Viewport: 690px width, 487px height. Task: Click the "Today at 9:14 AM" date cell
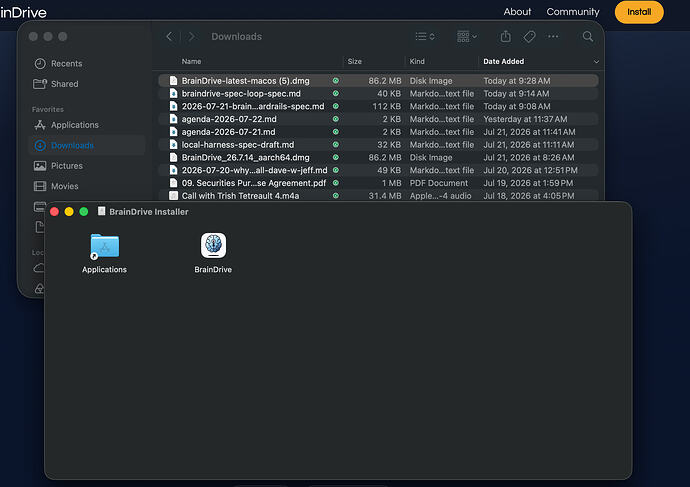pos(516,94)
